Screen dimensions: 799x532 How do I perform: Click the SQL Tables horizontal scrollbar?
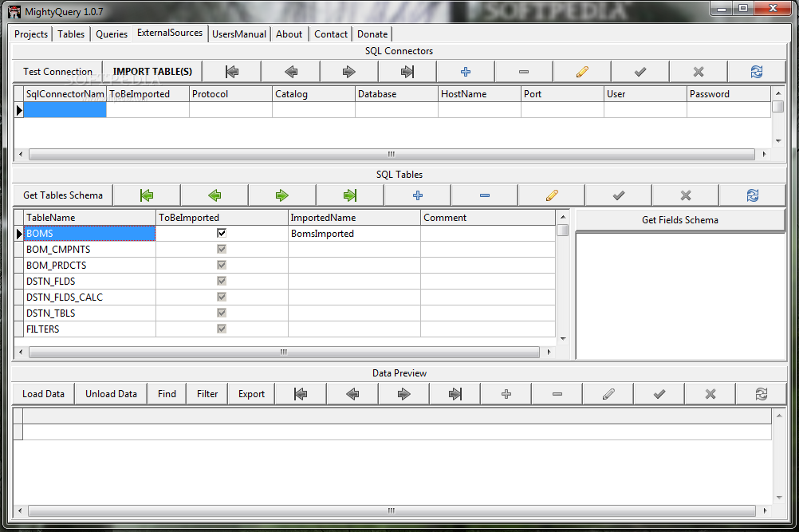click(x=284, y=352)
